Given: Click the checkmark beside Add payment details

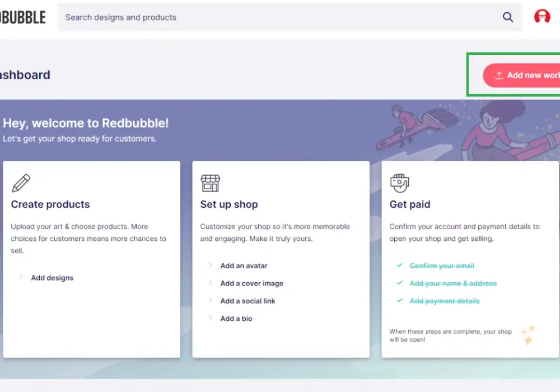Looking at the screenshot, I should pos(400,300).
